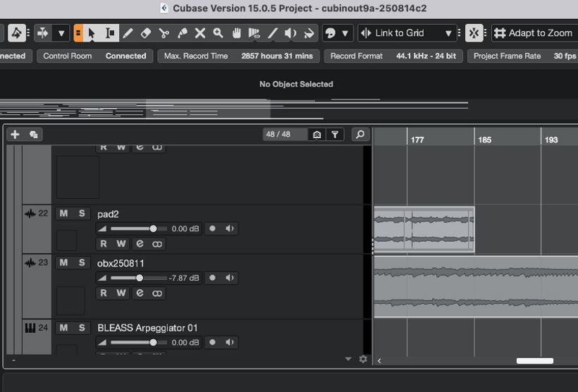
Task: Enable record on obx250811 track
Action: 212,278
